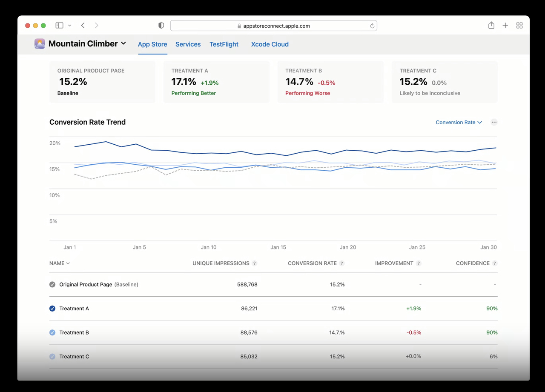Image resolution: width=545 pixels, height=392 pixels.
Task: Open the Xcode Cloud tab
Action: 270,44
